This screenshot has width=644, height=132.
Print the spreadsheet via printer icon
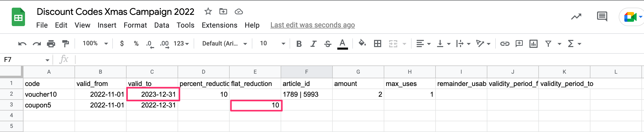tap(51, 44)
